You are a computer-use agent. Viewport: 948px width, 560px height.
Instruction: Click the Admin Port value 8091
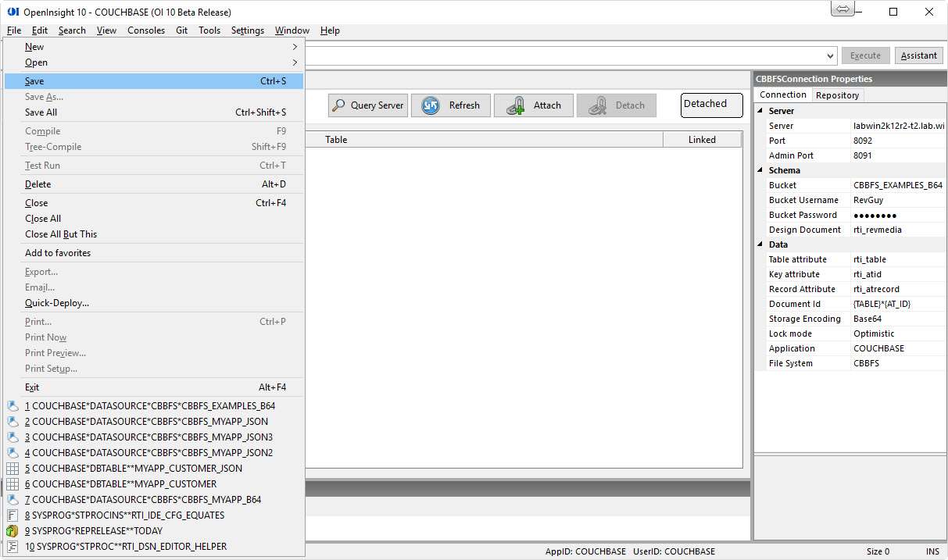[x=899, y=155]
